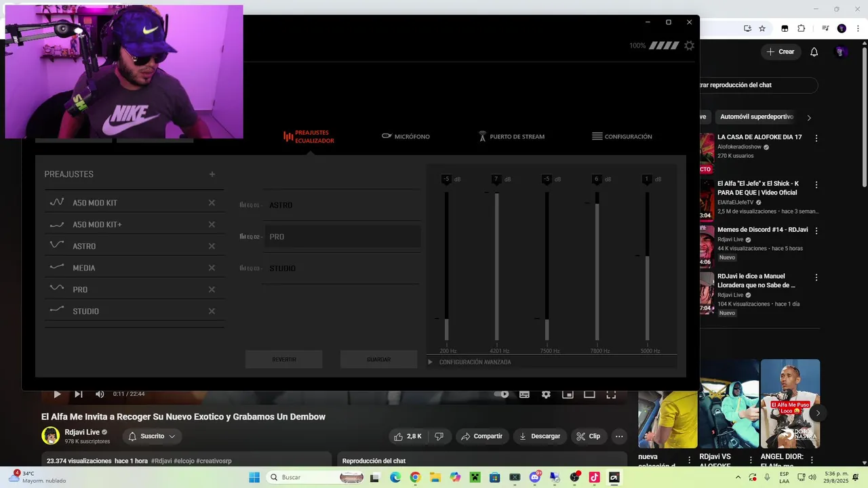Click the Revertir button
Screen dimensions: 868x488
coord(283,359)
